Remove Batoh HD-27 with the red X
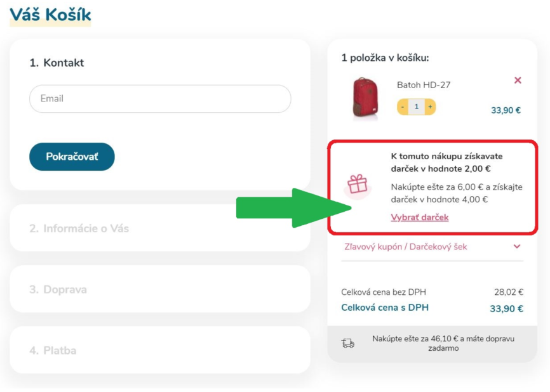 click(x=518, y=80)
